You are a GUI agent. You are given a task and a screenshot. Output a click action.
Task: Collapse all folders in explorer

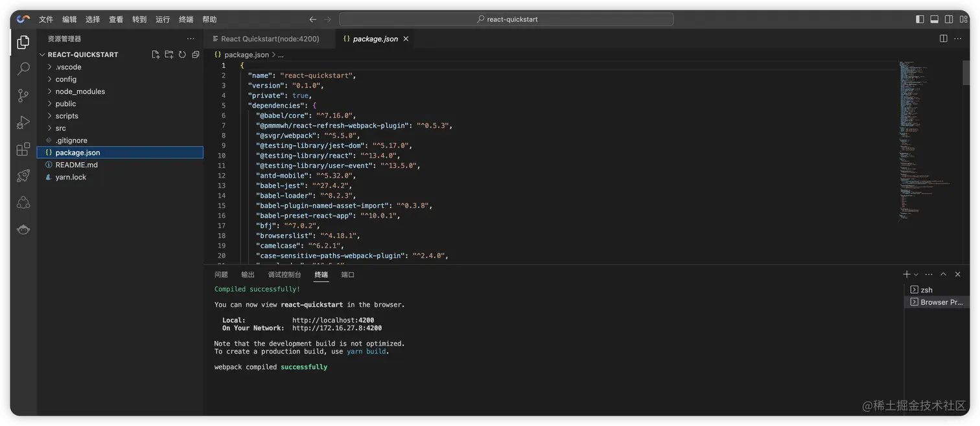[195, 54]
